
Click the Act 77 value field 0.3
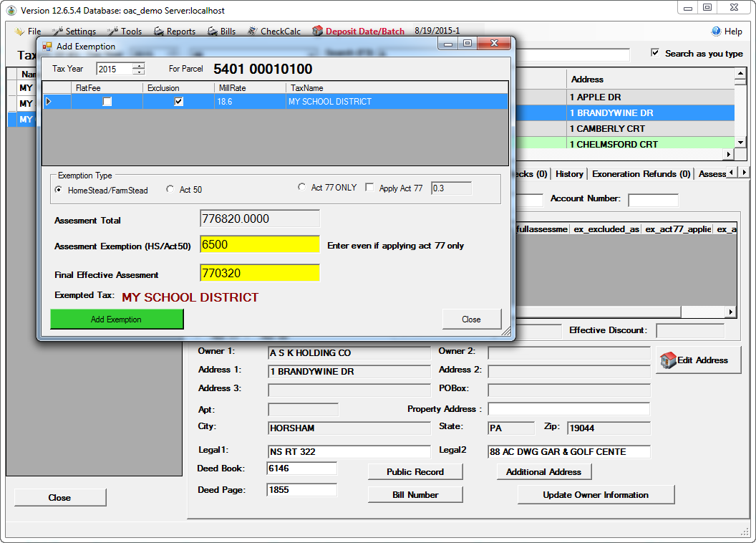[x=451, y=188]
